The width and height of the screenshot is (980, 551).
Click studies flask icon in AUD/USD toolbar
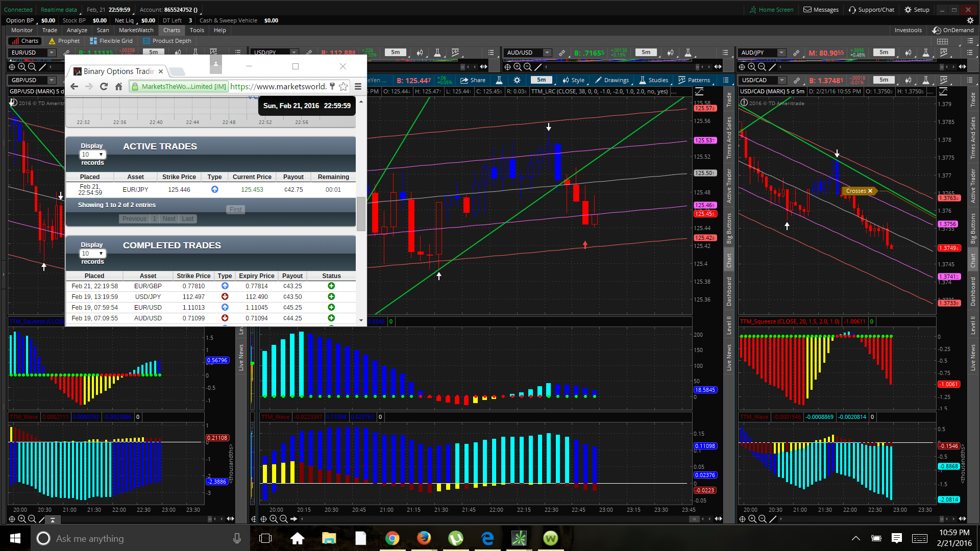click(688, 53)
